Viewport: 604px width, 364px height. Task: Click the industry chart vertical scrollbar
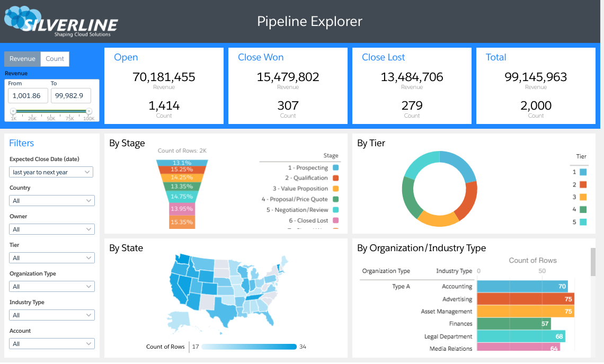click(593, 262)
